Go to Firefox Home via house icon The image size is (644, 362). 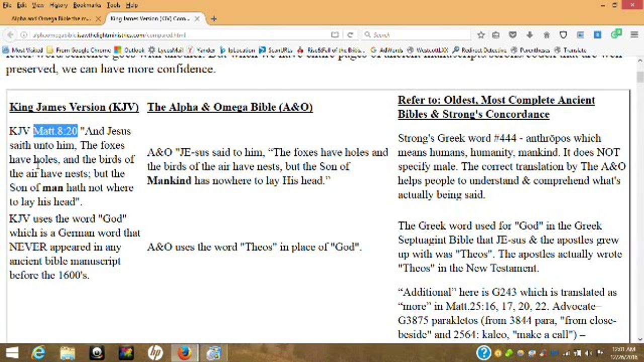click(x=546, y=35)
